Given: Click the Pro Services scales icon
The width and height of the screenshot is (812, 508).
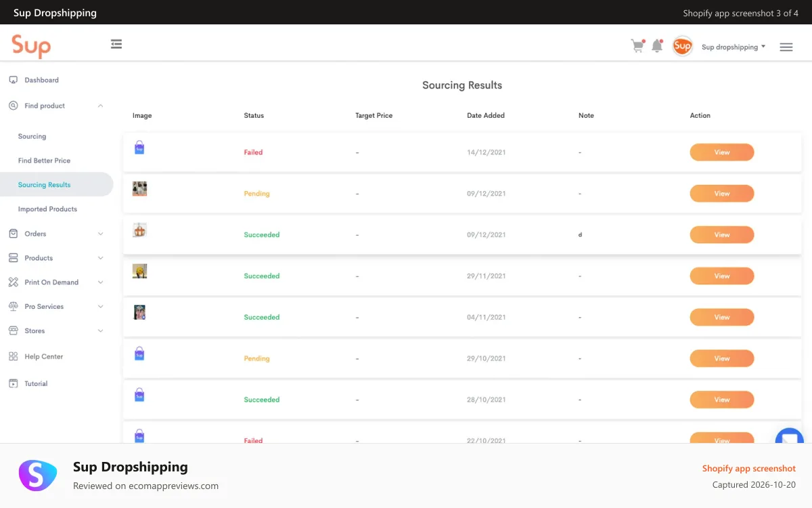Looking at the screenshot, I should 14,307.
